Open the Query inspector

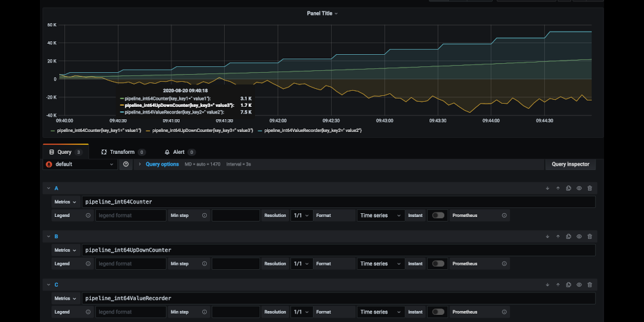point(571,164)
